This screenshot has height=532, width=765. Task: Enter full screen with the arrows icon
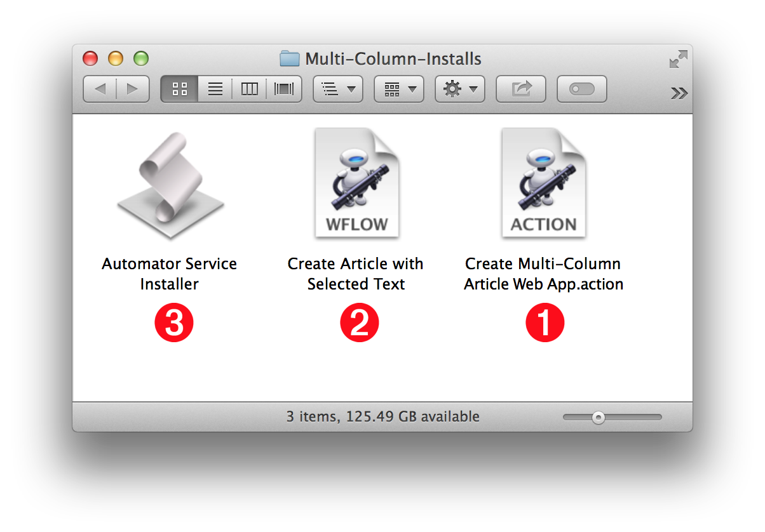(x=678, y=59)
